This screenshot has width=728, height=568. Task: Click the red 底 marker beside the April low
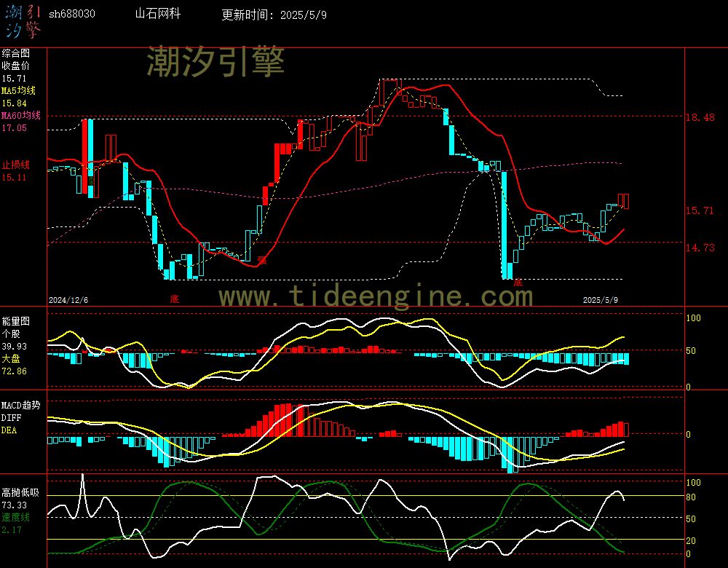(x=518, y=283)
